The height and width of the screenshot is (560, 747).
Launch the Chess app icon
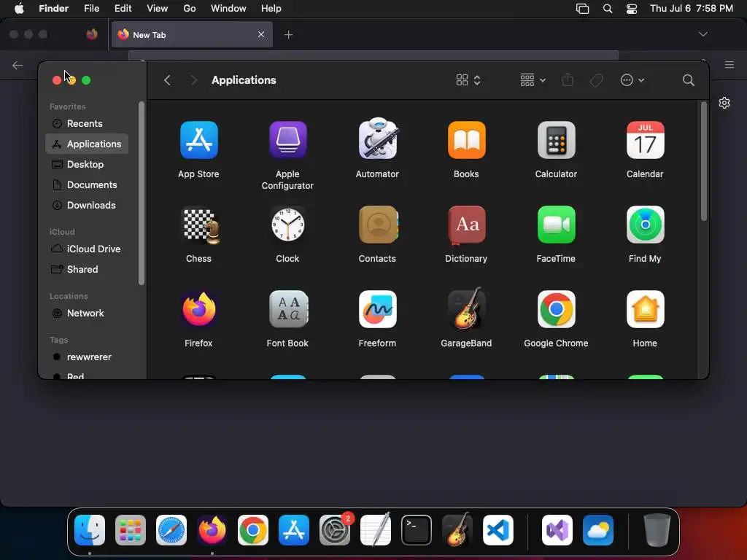[200, 225]
